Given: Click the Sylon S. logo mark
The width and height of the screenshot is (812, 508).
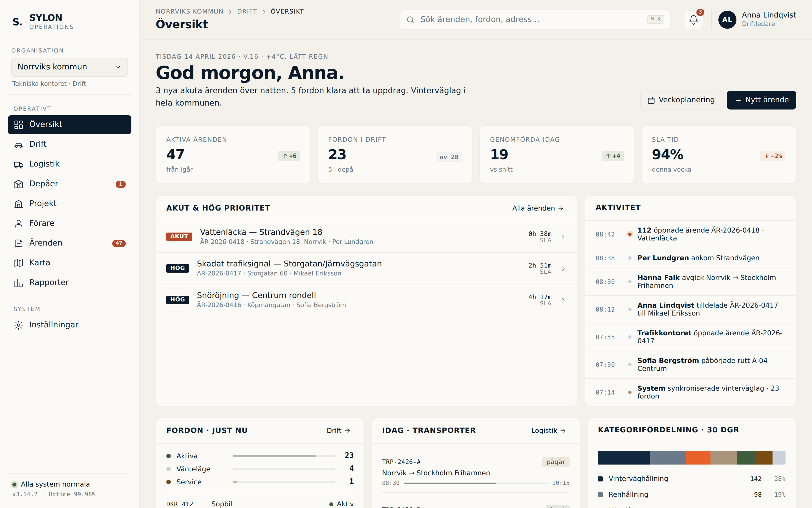Looking at the screenshot, I should (x=17, y=22).
